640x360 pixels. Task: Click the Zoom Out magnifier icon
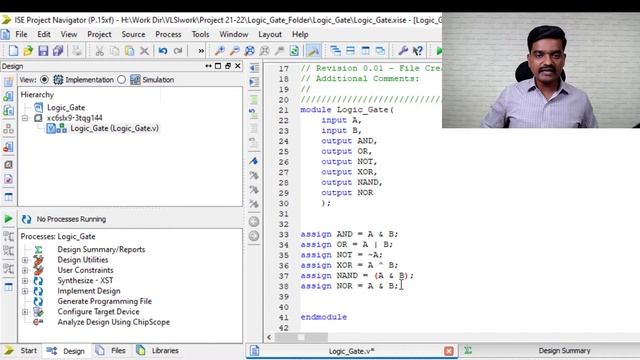[x=235, y=51]
